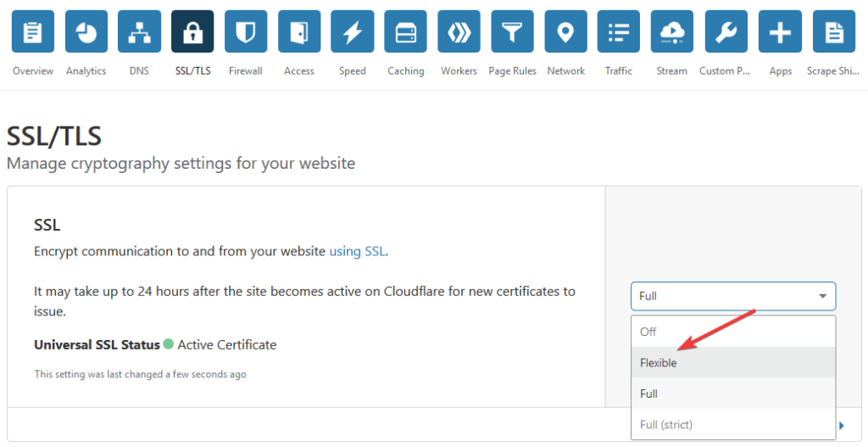Image resolution: width=868 pixels, height=447 pixels.
Task: Open the Network location pin icon
Action: tap(565, 31)
